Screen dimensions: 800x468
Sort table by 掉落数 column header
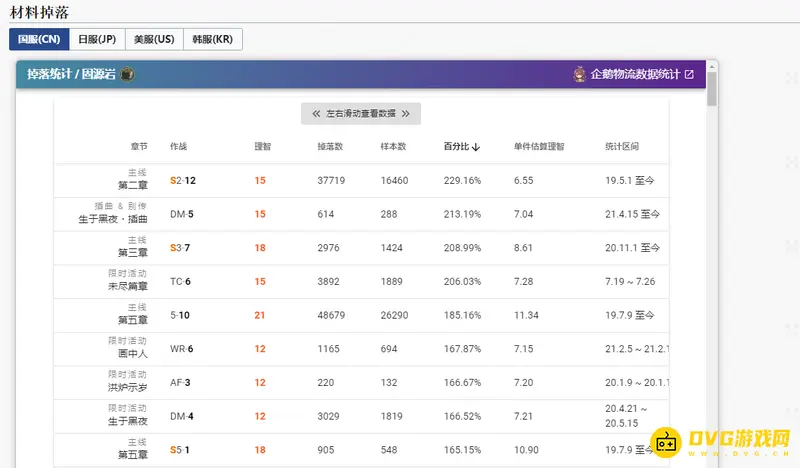point(330,146)
